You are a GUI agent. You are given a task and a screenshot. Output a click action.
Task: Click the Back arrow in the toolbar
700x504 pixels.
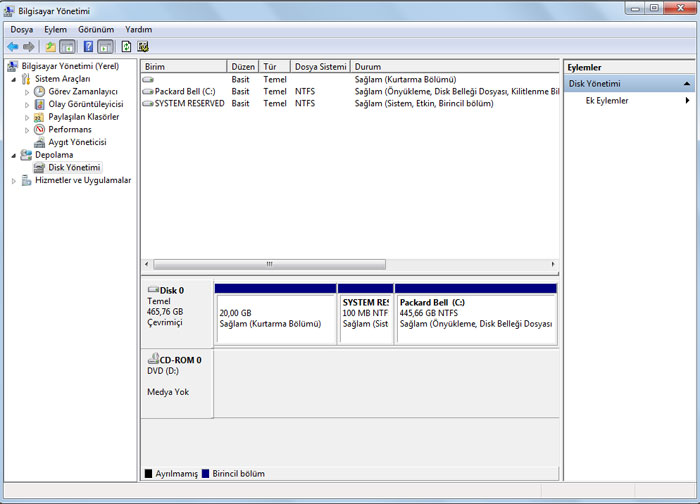coord(12,47)
